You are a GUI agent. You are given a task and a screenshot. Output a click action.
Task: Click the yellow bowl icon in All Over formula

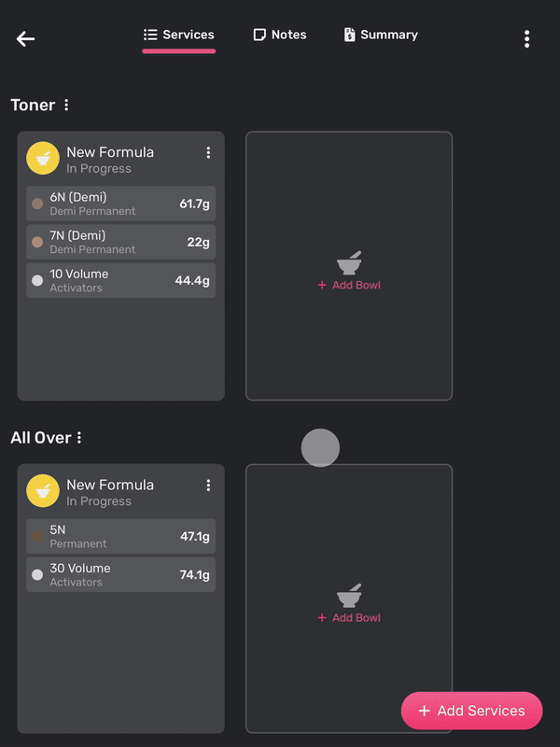(x=43, y=492)
